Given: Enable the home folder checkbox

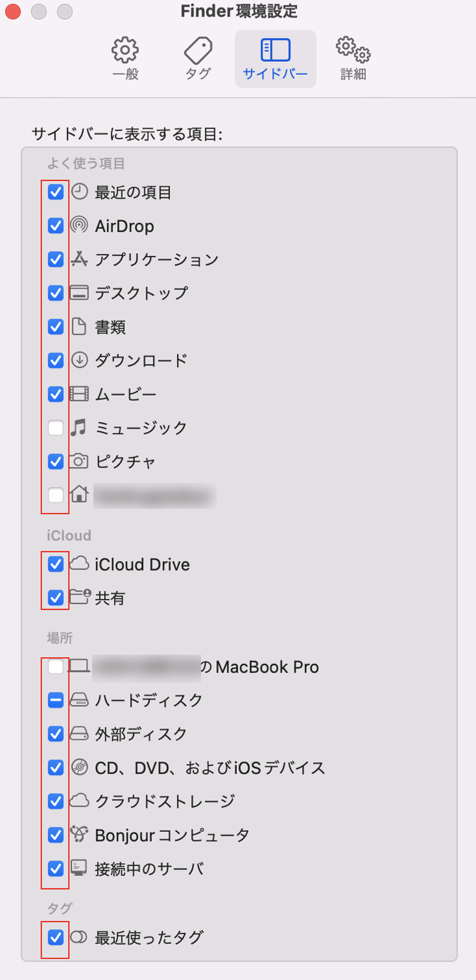Looking at the screenshot, I should coord(56,495).
